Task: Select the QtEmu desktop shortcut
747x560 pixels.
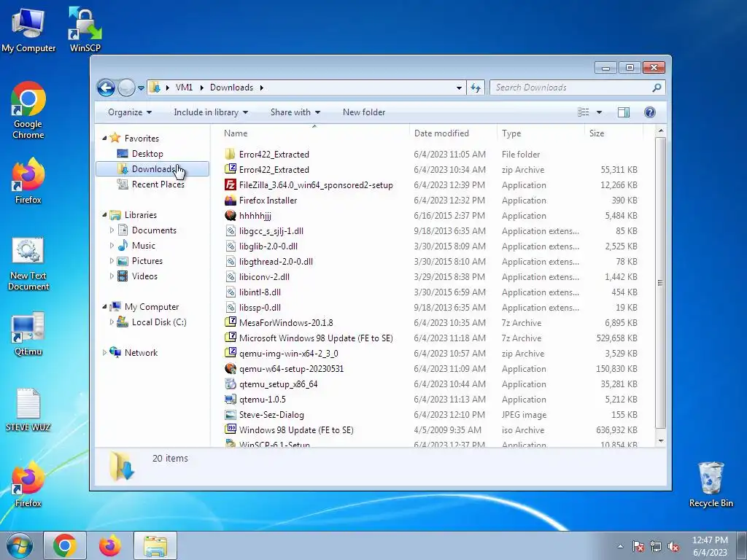Action: tap(28, 334)
